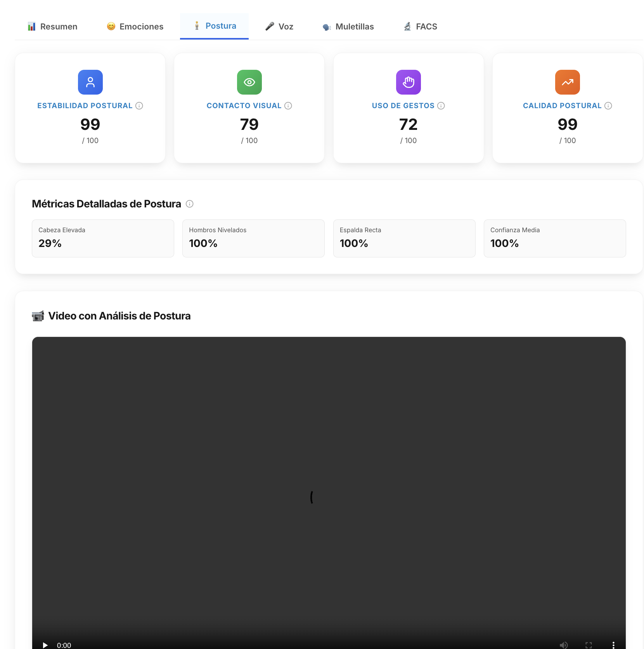Click the Métricas Detalladas de Postura heading

coord(106,204)
